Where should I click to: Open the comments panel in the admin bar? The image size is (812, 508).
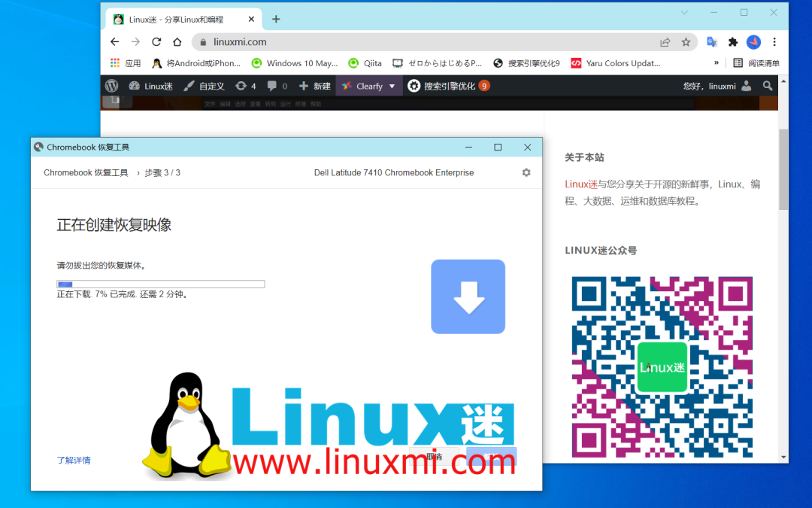pyautogui.click(x=277, y=86)
